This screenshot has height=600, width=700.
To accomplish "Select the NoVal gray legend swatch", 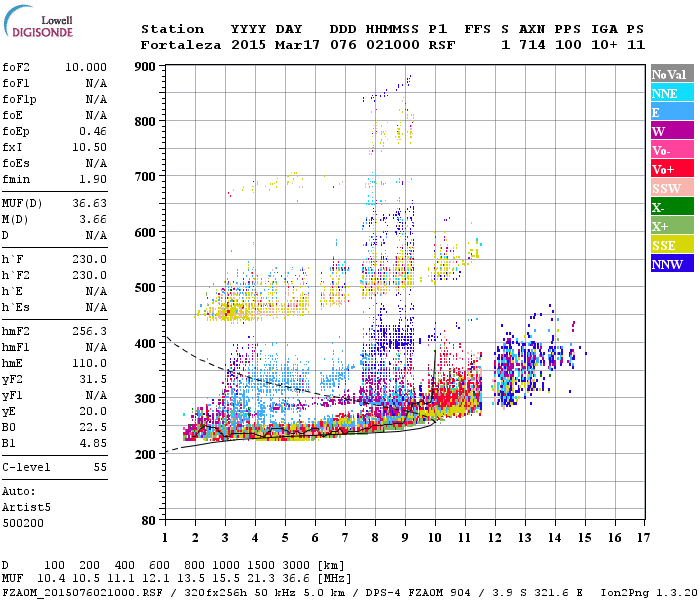I will 672,74.
